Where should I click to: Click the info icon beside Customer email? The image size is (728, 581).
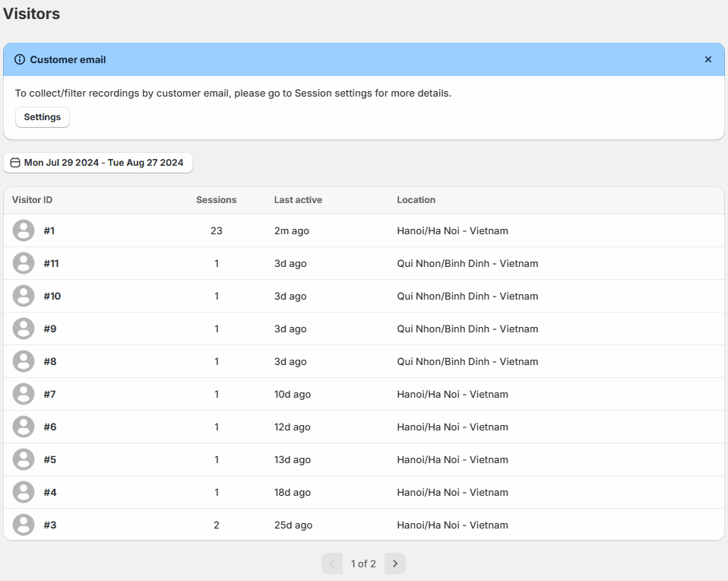tap(20, 59)
